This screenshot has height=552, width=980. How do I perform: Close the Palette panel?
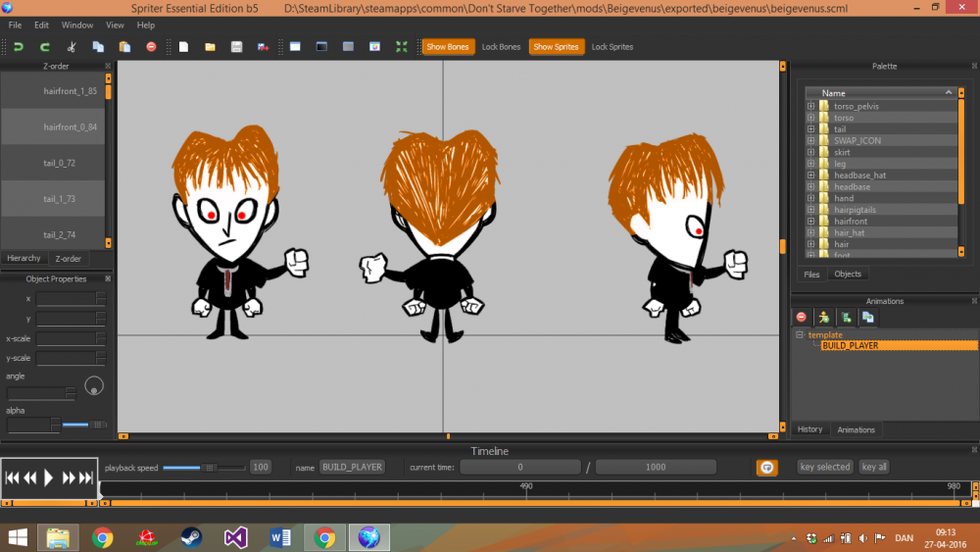tap(974, 66)
